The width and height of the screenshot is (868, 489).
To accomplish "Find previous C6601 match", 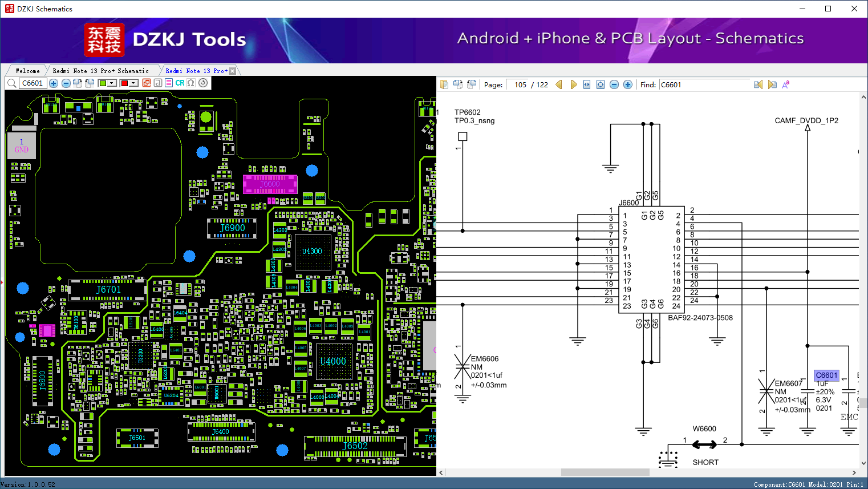I will click(758, 84).
